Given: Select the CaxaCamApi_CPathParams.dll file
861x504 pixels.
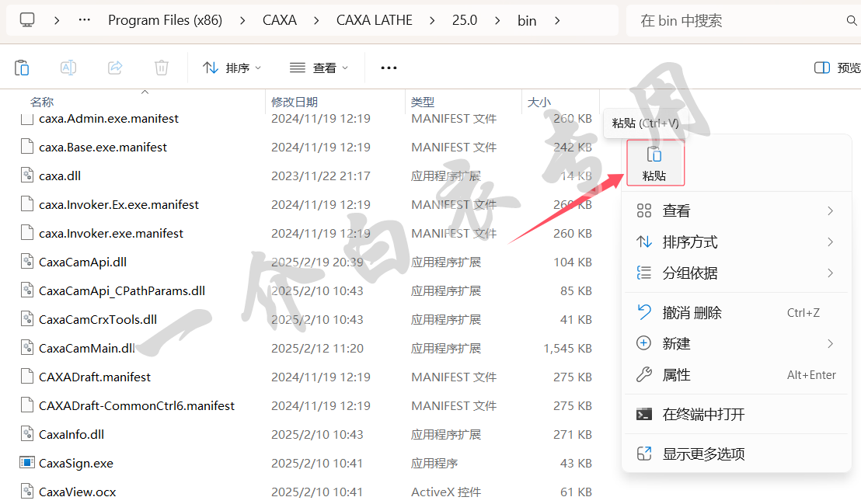Looking at the screenshot, I should pos(122,291).
